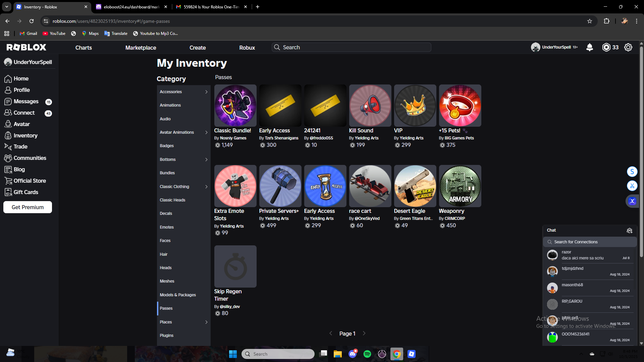Open the BIG Games Pets creator link
Screen dimensions: 644x362
(459, 138)
